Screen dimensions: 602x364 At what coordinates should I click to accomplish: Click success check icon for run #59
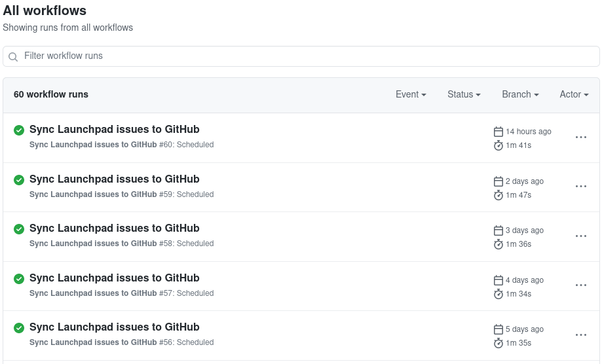coord(19,180)
